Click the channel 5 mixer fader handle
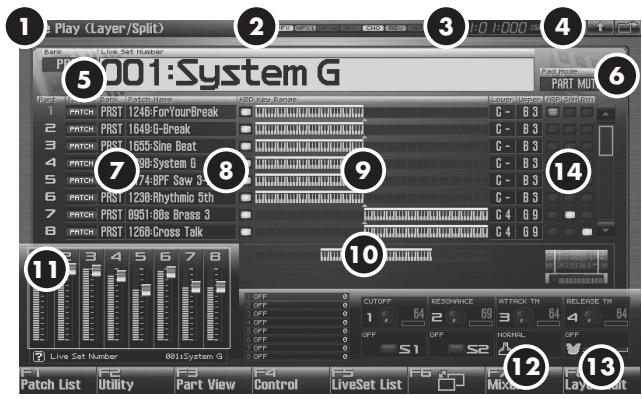The width and height of the screenshot is (642, 399). click(x=146, y=290)
